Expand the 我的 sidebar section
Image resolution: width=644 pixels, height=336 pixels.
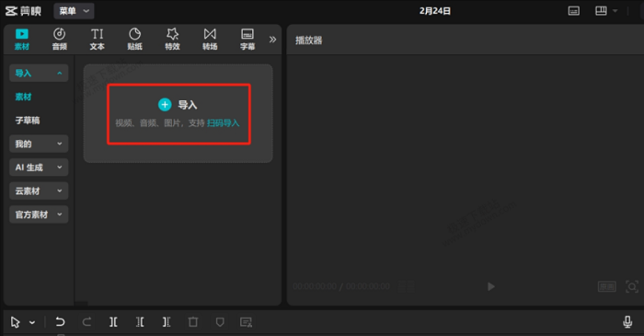(39, 144)
